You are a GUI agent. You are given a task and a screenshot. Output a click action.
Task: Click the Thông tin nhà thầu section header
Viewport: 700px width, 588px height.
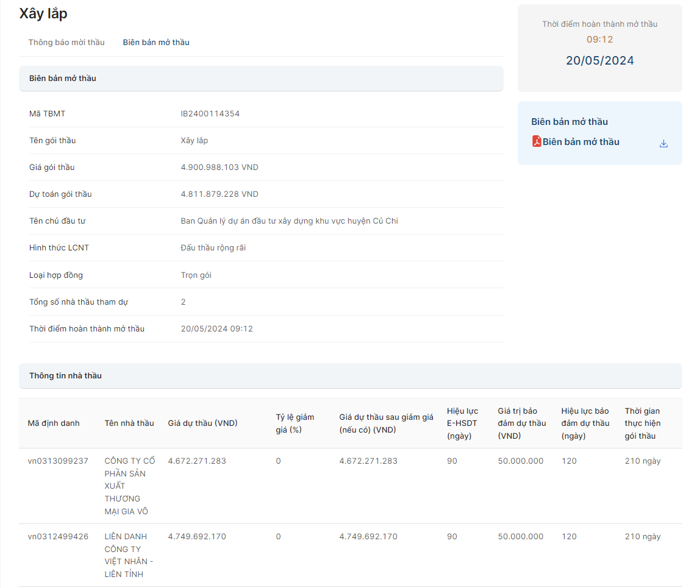(65, 376)
